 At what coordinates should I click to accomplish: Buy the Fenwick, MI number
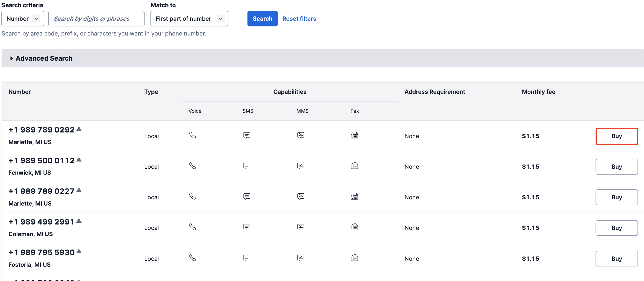point(616,167)
